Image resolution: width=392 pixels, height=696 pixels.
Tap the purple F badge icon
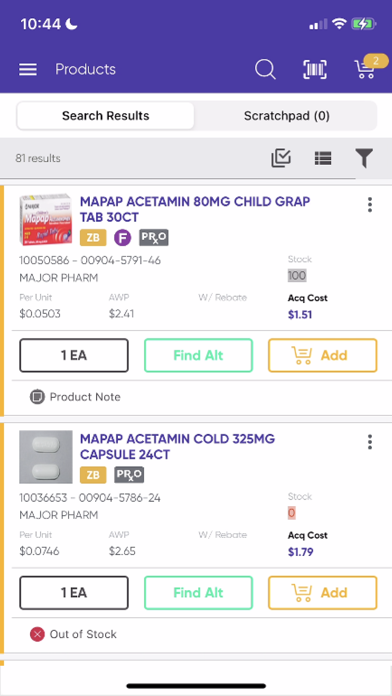pos(122,238)
